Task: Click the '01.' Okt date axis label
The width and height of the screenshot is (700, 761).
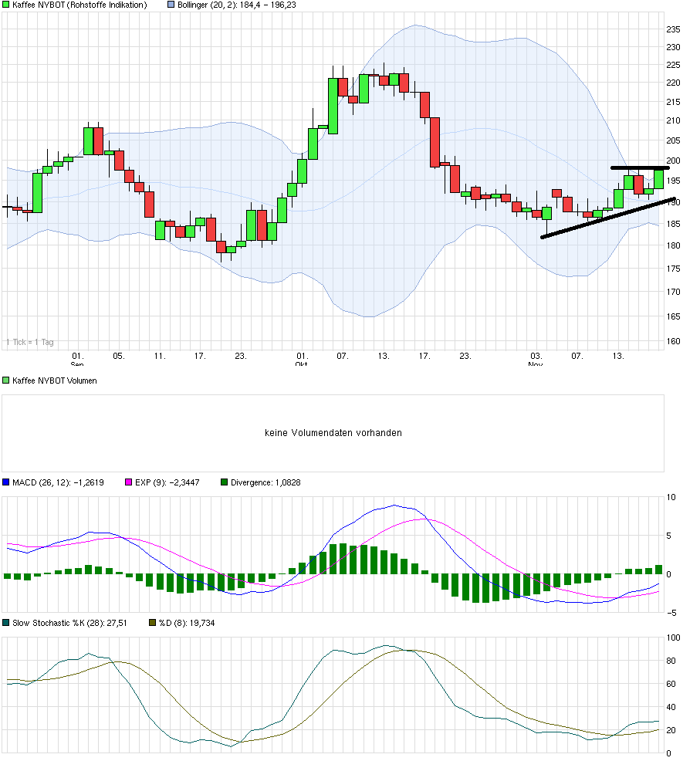Action: [x=302, y=357]
